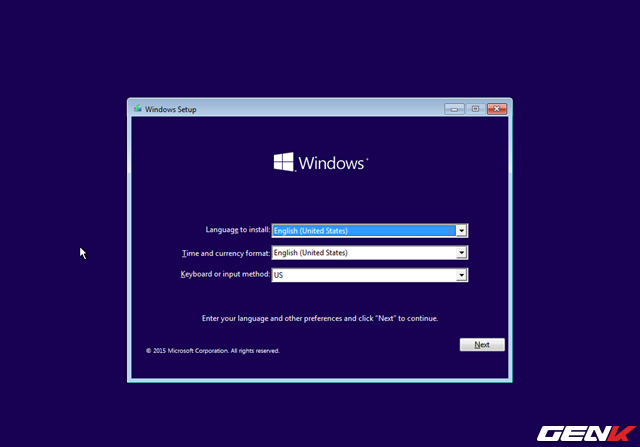Open the Language to install dropdown arrow
This screenshot has width=640, height=447.
461,231
